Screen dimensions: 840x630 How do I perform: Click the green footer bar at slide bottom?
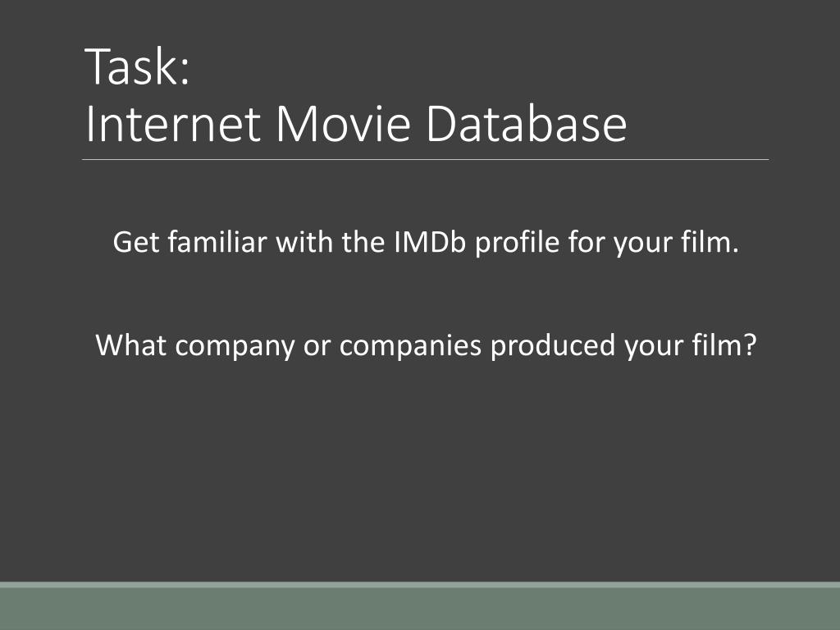(420, 609)
